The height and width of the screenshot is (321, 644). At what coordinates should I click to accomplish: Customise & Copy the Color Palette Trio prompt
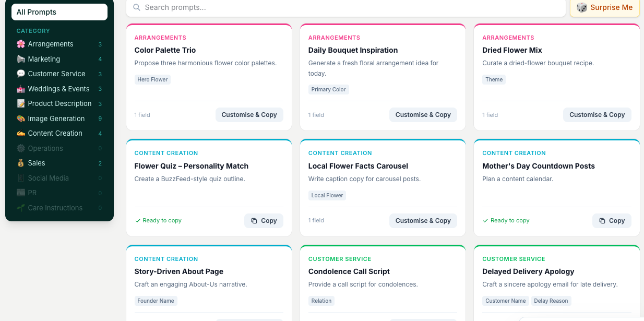point(249,115)
